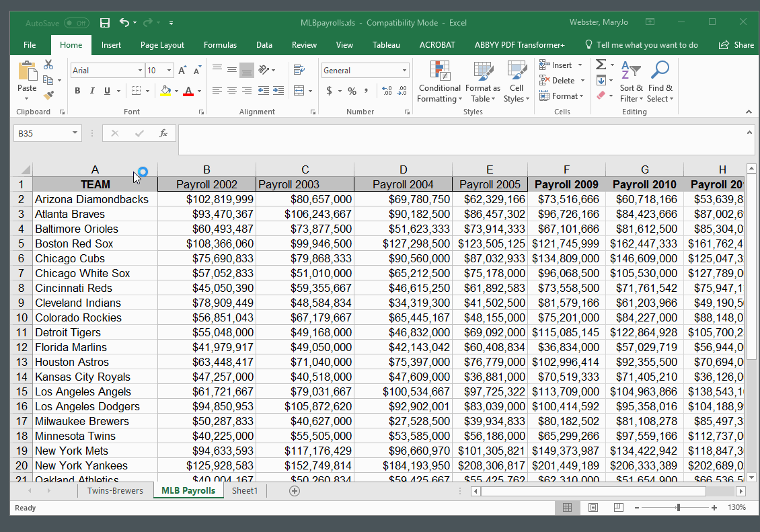
Task: Switch to Page Layout view in status bar
Action: coord(593,507)
